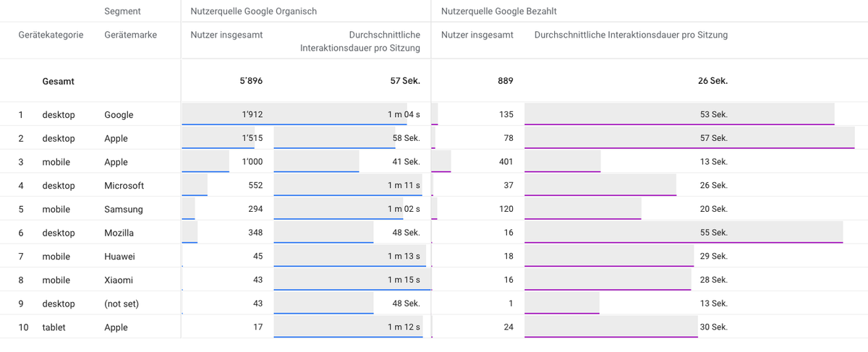Viewport: 868px width, 352px height.
Task: Select row 10 tablet Apple
Action: pos(434,327)
